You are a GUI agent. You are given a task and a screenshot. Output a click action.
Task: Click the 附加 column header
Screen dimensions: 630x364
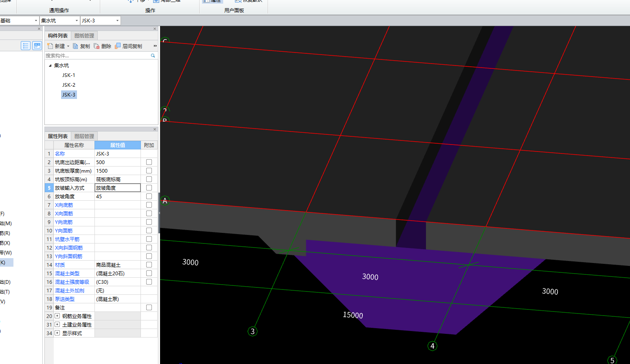(x=149, y=145)
